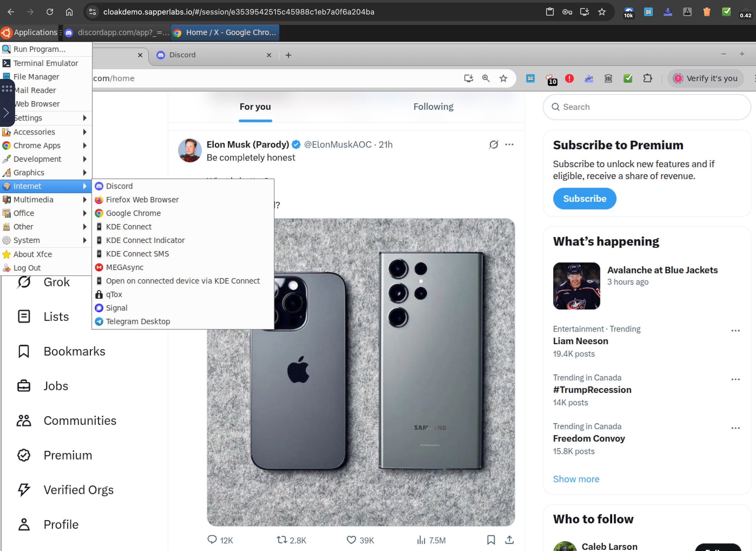Screen dimensions: 756x551
Task: Open Verified Orgs in X sidebar
Action: point(65,490)
